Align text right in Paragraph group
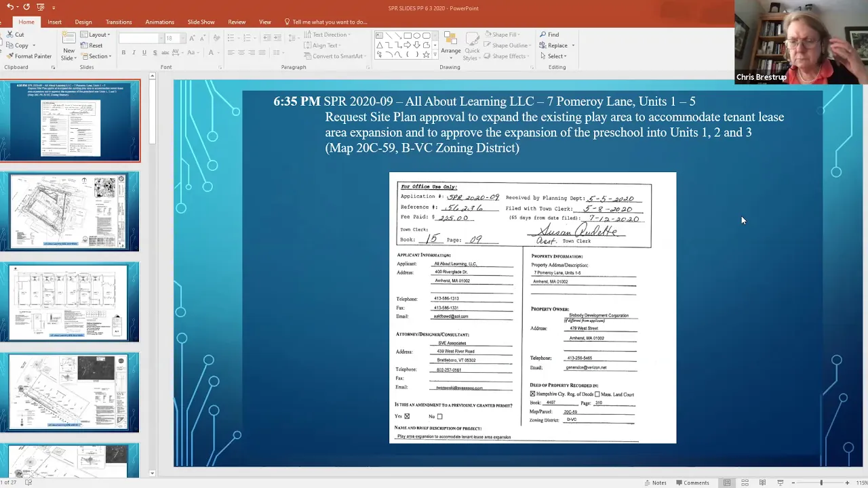The image size is (868, 488). tap(252, 53)
